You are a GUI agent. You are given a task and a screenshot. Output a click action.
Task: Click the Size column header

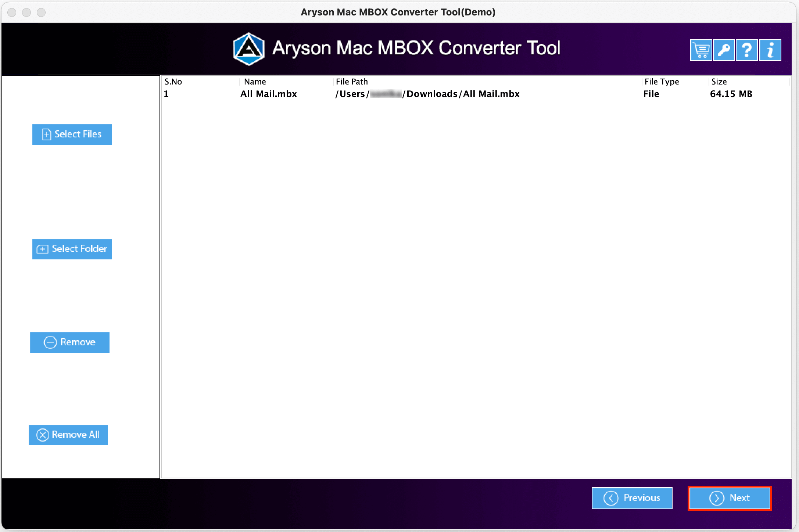click(749, 82)
